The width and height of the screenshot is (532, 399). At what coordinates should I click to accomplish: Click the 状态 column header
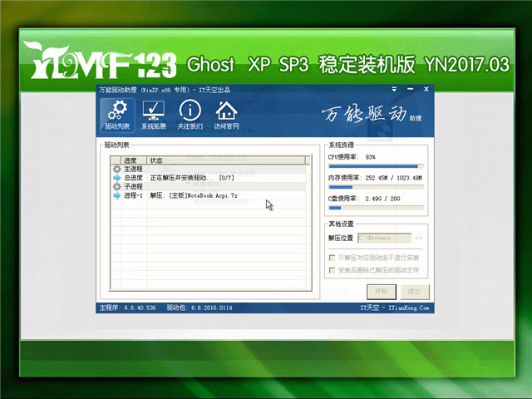click(x=226, y=160)
